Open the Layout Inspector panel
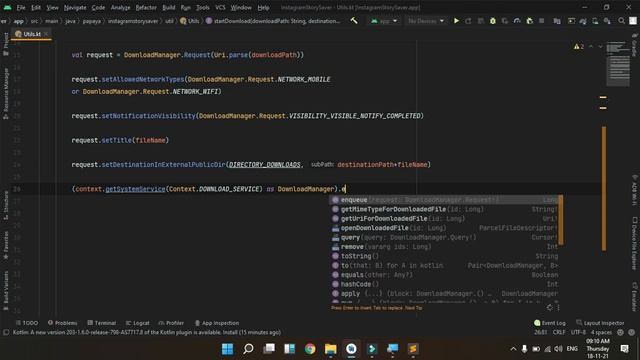The image size is (640, 360). [x=600, y=323]
